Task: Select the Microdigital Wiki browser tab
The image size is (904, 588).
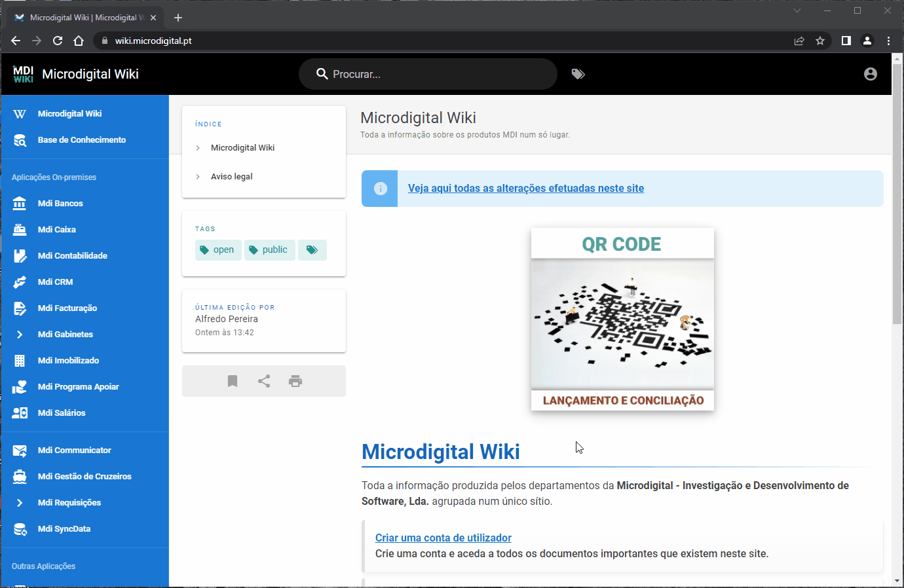Action: tap(85, 18)
